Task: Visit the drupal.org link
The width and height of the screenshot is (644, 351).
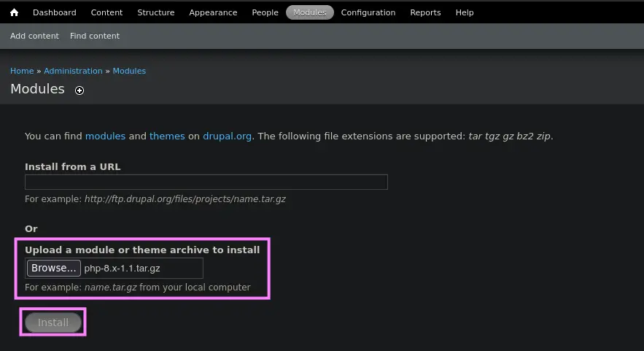Action: coord(228,136)
